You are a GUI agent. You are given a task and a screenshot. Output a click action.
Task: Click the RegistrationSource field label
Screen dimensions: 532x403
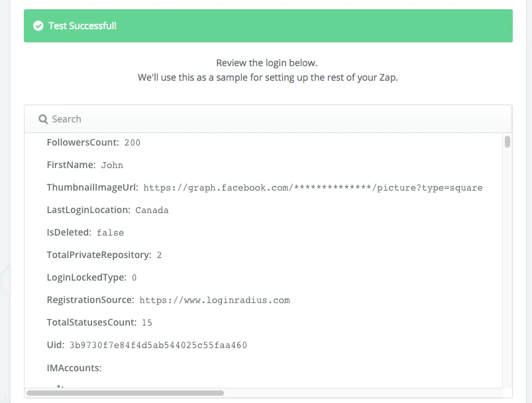91,300
